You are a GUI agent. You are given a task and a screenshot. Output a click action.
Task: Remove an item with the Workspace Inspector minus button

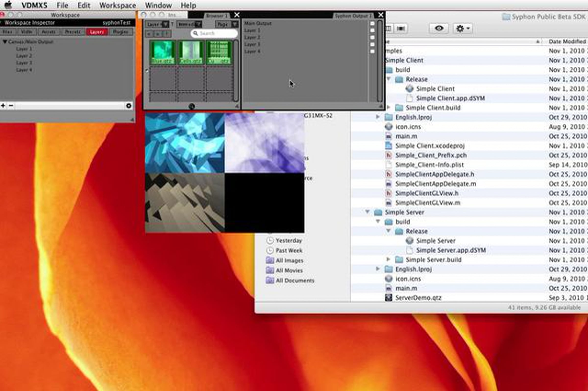(11, 105)
